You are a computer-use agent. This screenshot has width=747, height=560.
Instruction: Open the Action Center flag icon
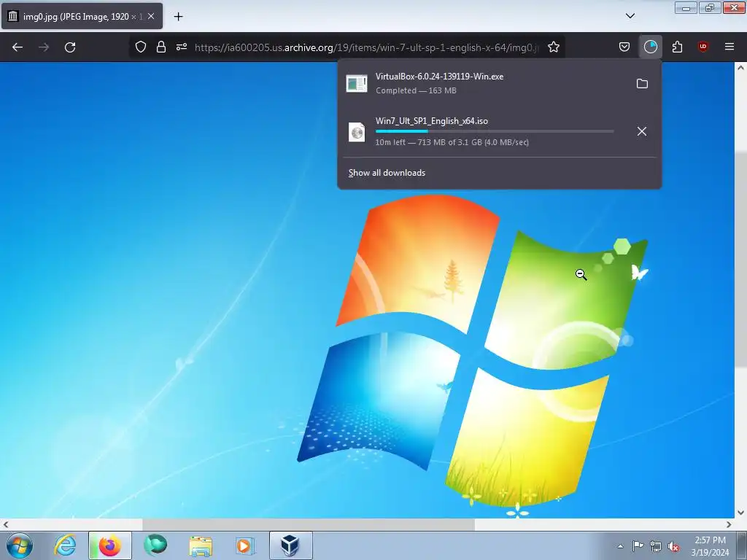638,546
